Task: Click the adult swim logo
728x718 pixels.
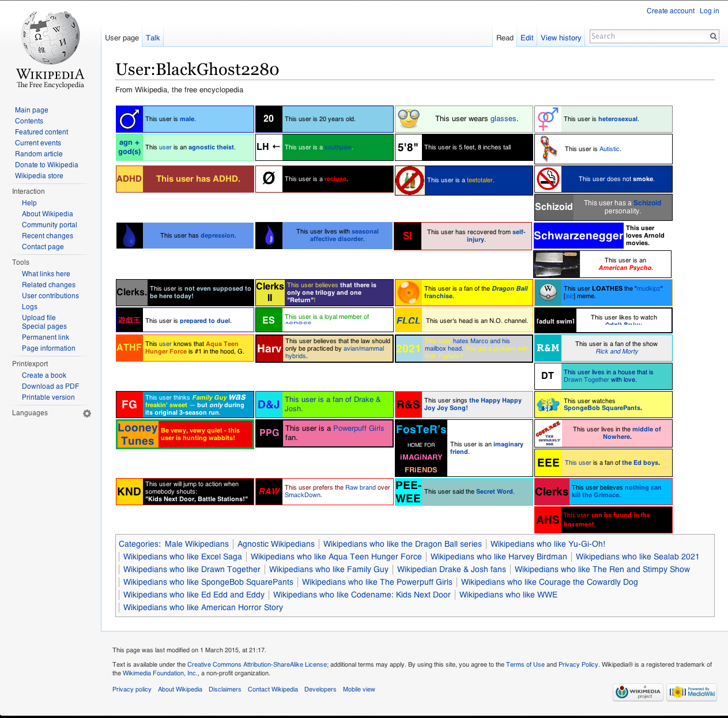Action: (556, 321)
